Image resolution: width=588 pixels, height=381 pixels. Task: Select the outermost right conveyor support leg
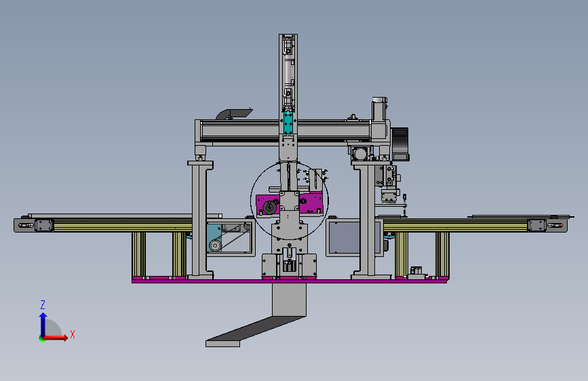coord(442,255)
